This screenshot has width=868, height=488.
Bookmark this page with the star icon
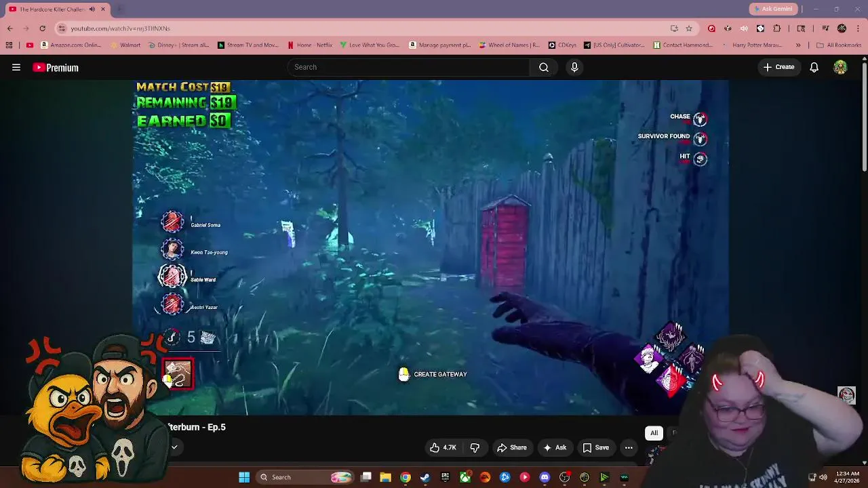[689, 28]
